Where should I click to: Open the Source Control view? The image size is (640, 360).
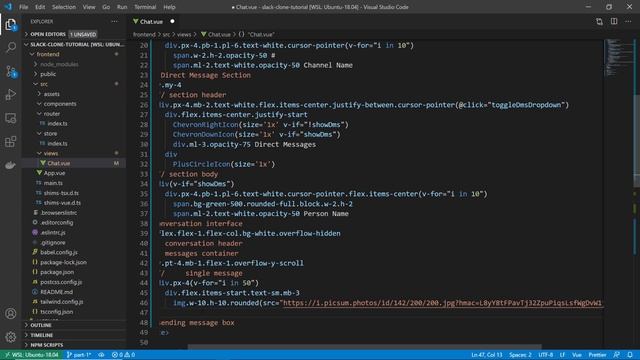point(11,72)
